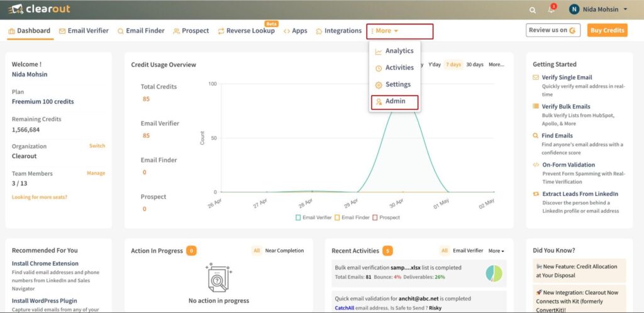Image resolution: width=644 pixels, height=313 pixels.
Task: Click the No action in progress document icon
Action: (218, 278)
